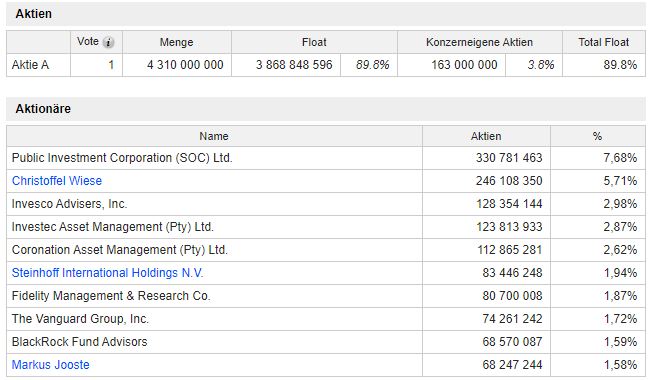Click the Aktionäre section heading
The height and width of the screenshot is (380, 653).
[43, 109]
